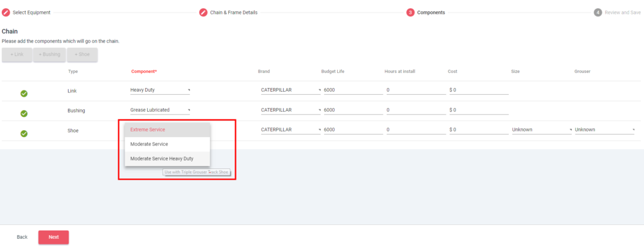Go to Select Equipment step label

pos(31,13)
